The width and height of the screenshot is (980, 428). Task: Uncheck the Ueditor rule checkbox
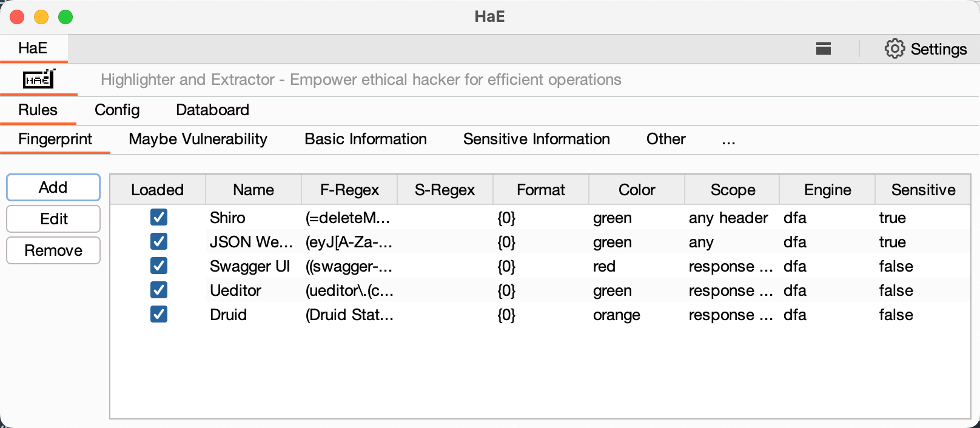159,290
